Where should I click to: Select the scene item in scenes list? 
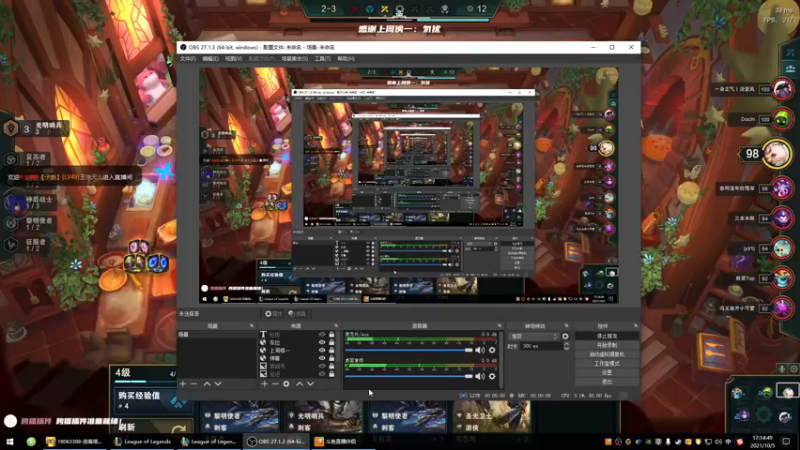pos(216,335)
